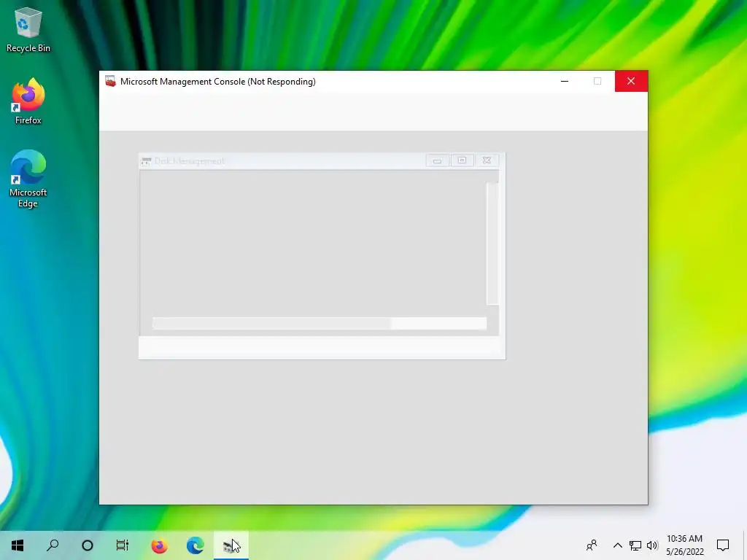Open network status tray icon

point(635,545)
